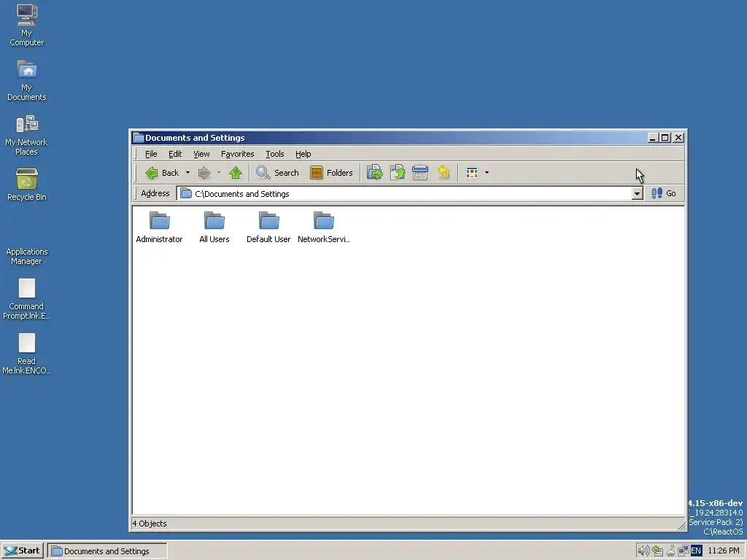Open the Favorites menu
The width and height of the screenshot is (747, 560).
tap(237, 154)
